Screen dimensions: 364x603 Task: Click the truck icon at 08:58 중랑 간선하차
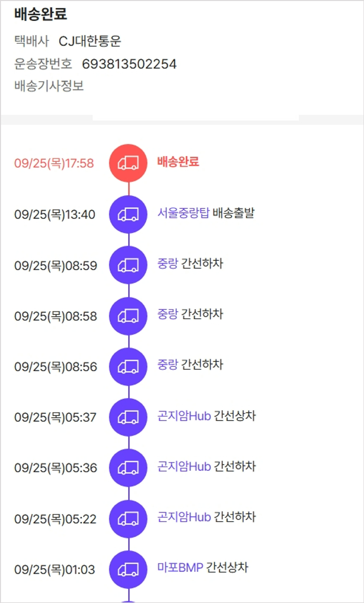pos(128,316)
